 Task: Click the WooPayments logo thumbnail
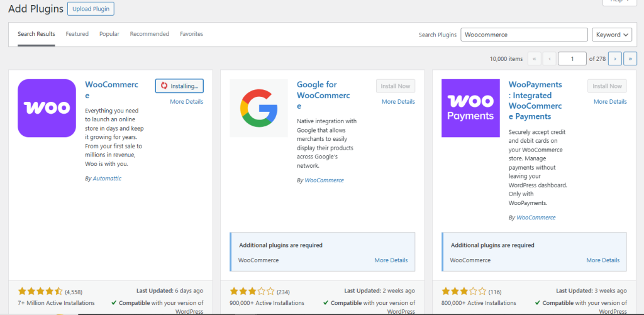[x=470, y=108]
